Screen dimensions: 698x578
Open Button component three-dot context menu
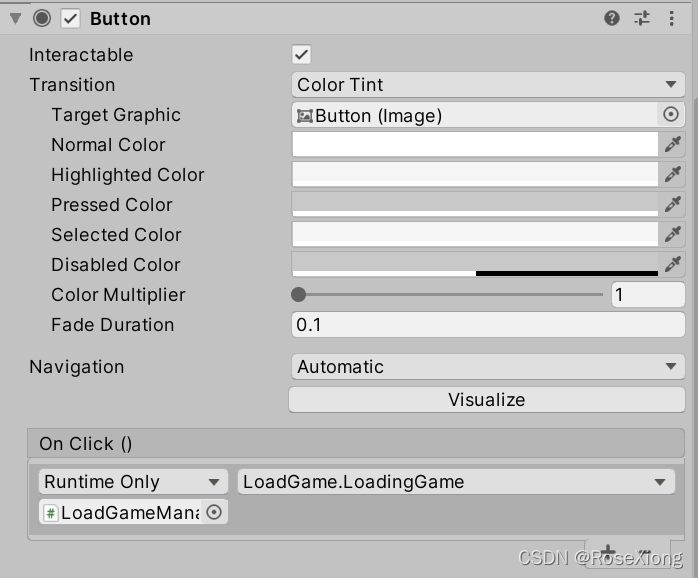(671, 18)
